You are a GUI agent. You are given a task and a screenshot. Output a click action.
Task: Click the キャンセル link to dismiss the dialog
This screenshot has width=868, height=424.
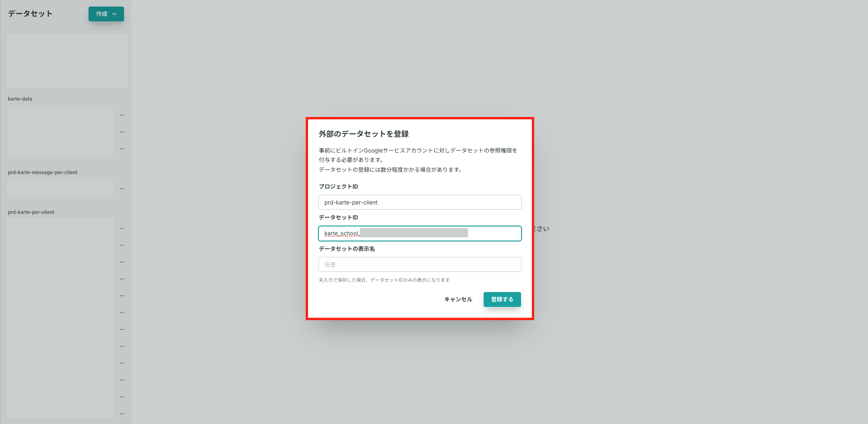(458, 299)
